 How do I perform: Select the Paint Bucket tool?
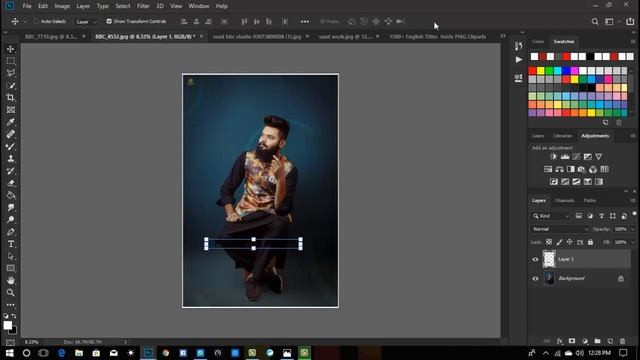tap(11, 195)
